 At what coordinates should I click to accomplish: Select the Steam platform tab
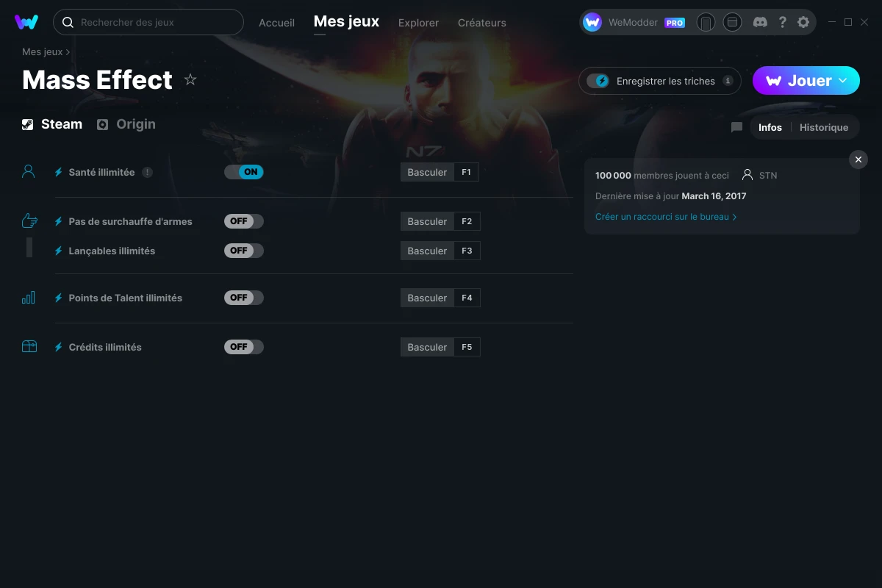[x=52, y=124]
